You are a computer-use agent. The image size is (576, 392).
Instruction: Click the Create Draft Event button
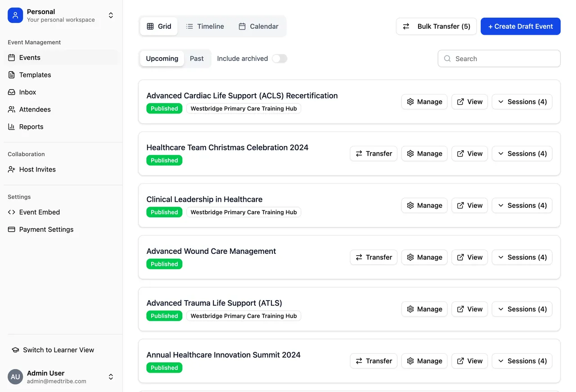520,26
